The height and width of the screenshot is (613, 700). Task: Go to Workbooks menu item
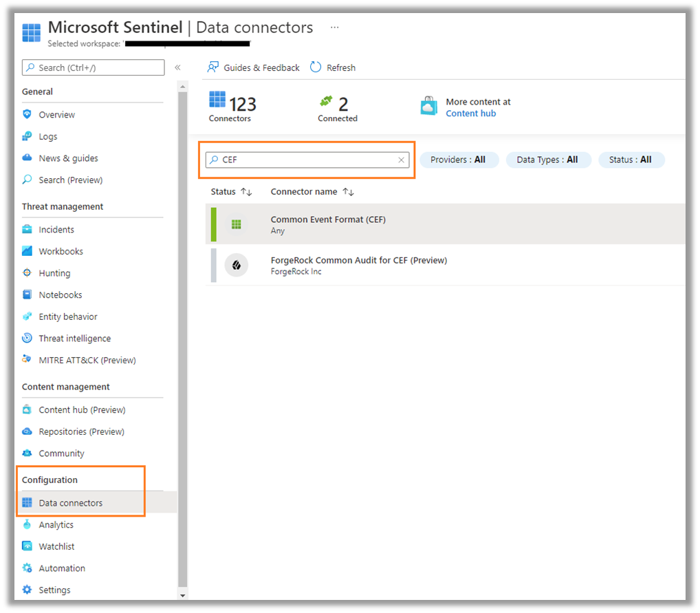61,252
